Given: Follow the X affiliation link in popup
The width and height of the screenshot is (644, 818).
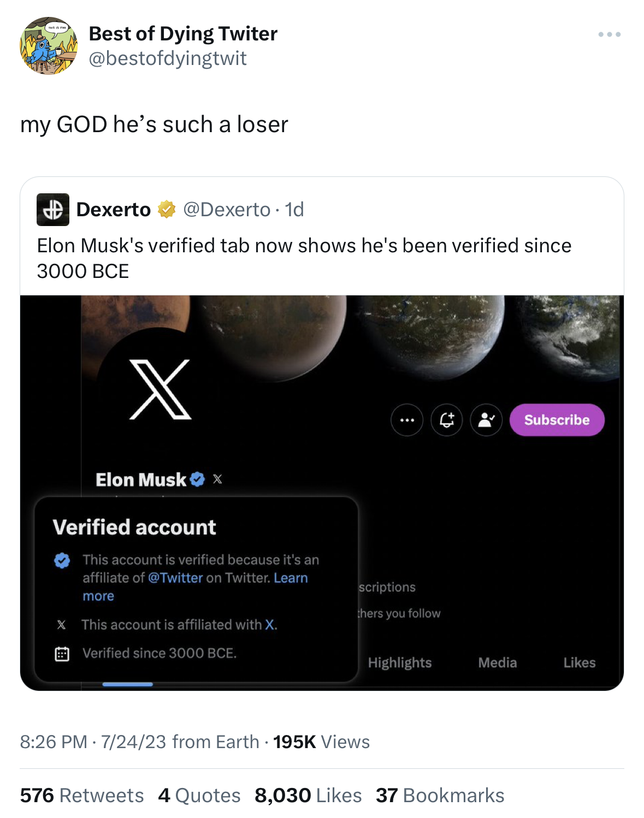Looking at the screenshot, I should point(270,625).
